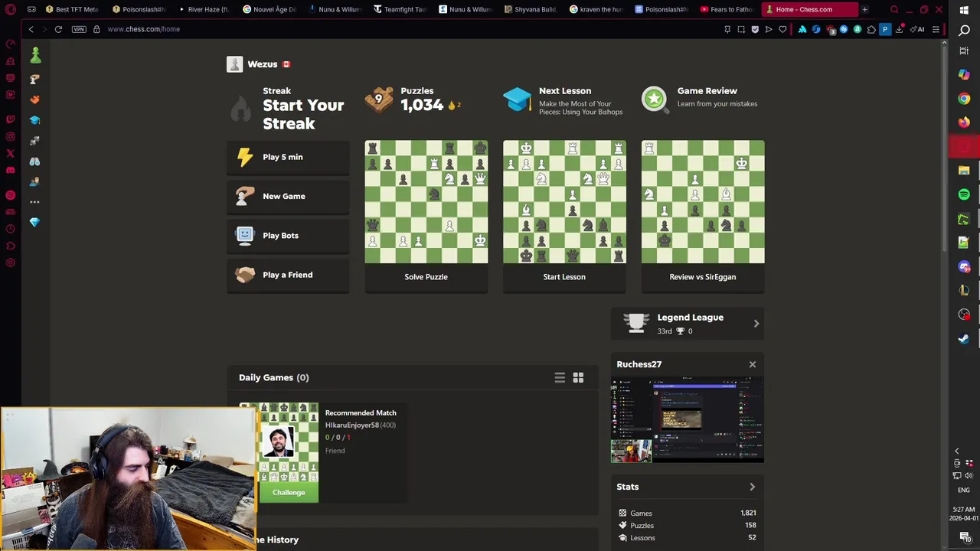The image size is (980, 551).
Task: Open the Opera AI assistant button
Action: 917,30
